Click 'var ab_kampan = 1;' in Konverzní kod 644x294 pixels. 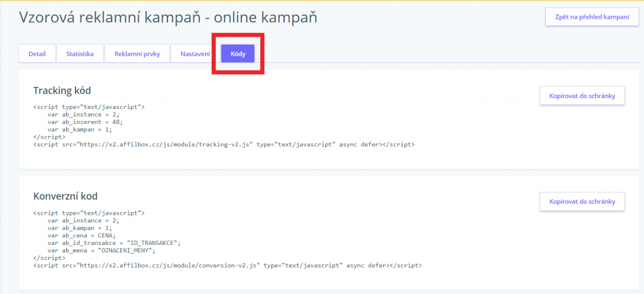[80, 228]
